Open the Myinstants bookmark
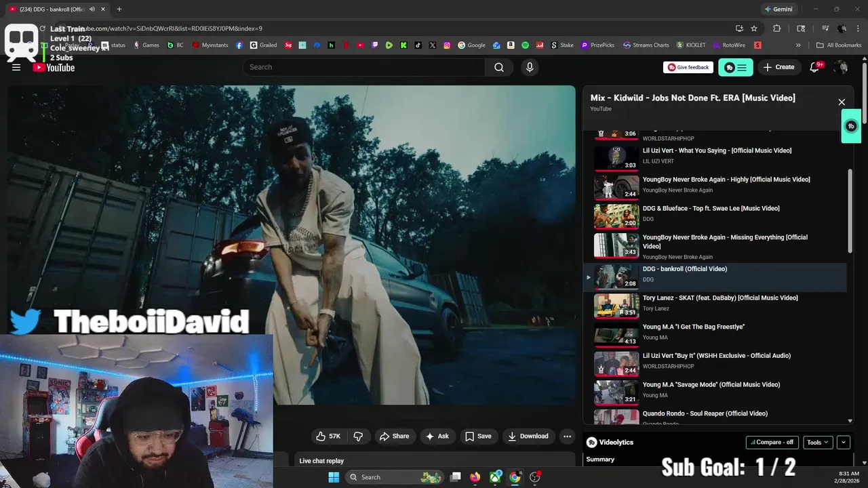 (210, 45)
